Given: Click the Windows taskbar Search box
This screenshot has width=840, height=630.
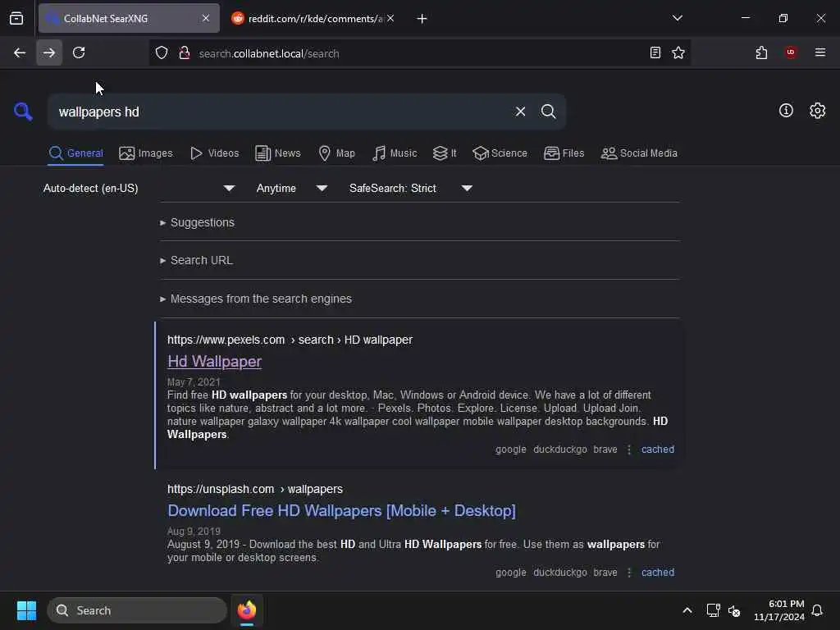Looking at the screenshot, I should 137,610.
